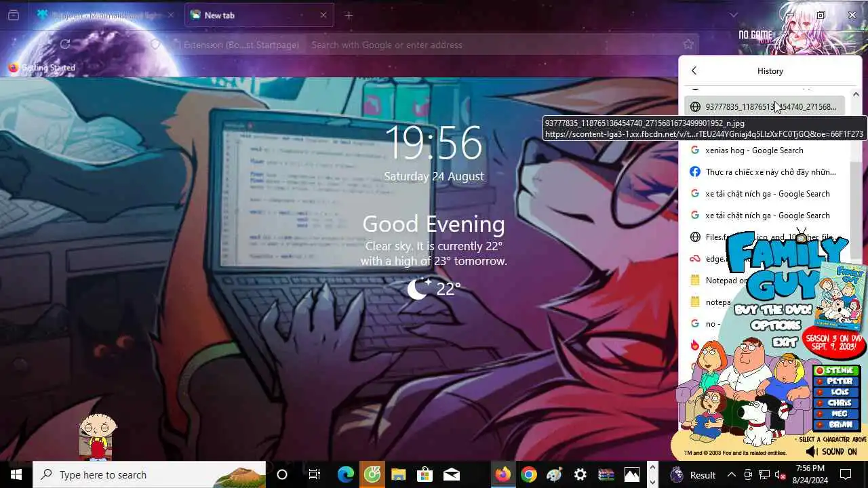Select 'OPTIONS' in the Family Guy widget
Viewport: 868px width, 488px height.
tap(776, 326)
